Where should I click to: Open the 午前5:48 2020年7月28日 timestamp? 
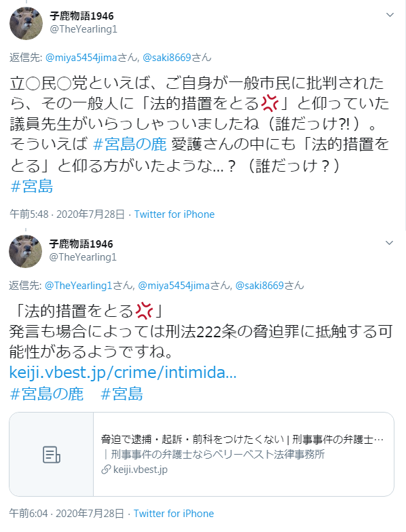tap(67, 214)
